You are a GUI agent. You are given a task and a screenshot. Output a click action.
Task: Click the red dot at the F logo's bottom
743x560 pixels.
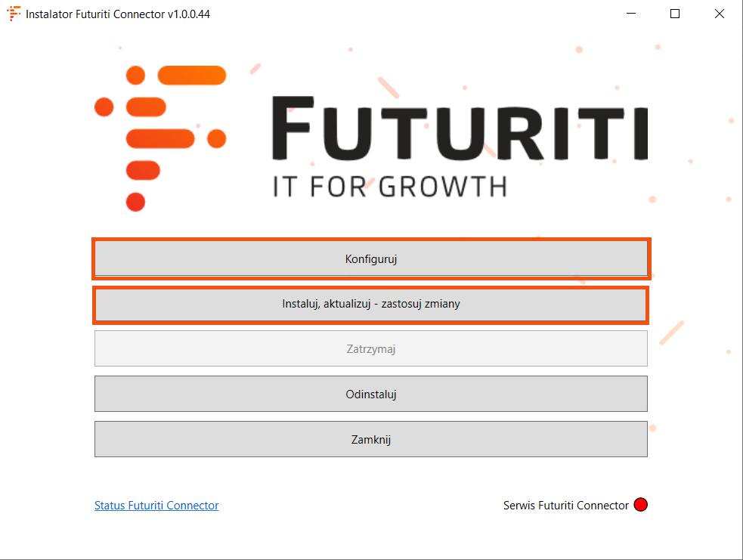tap(135, 202)
